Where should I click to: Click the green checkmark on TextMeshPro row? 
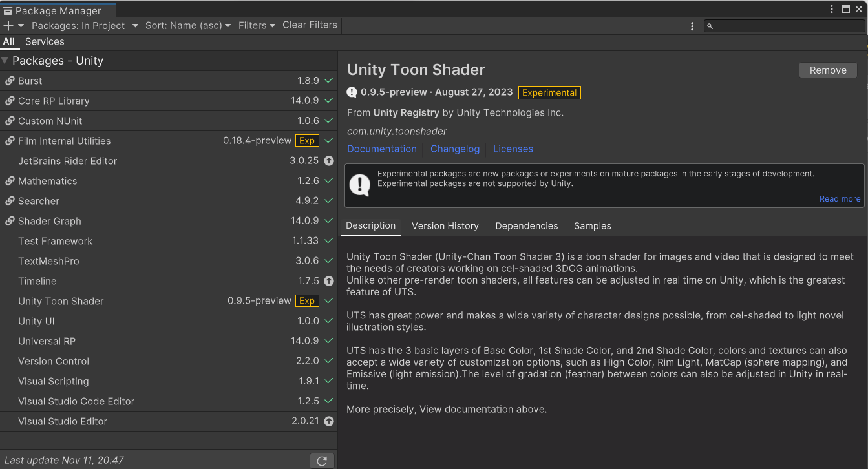tap(329, 261)
